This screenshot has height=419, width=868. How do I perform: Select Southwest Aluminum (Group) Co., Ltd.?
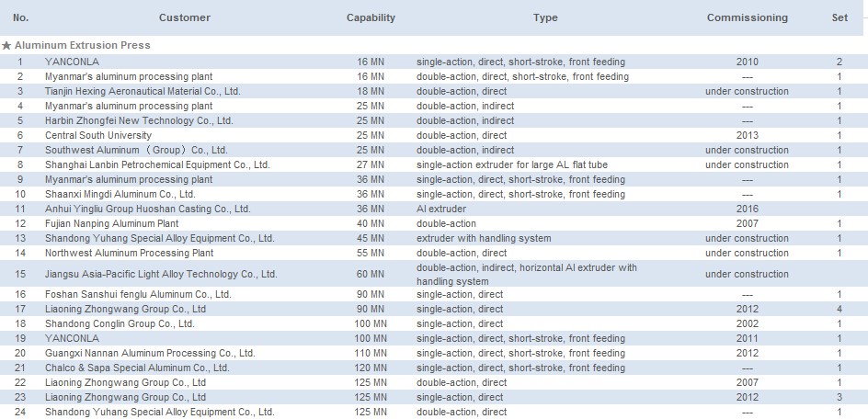pyautogui.click(x=136, y=150)
